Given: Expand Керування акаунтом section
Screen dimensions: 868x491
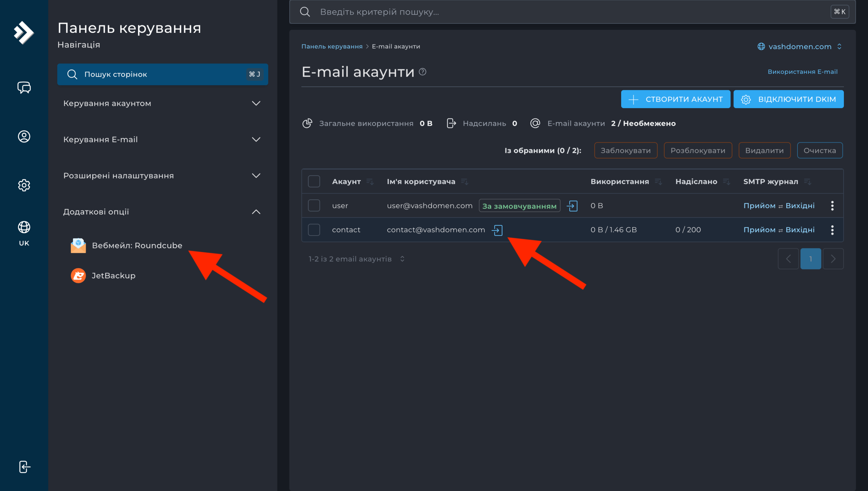Looking at the screenshot, I should click(162, 103).
